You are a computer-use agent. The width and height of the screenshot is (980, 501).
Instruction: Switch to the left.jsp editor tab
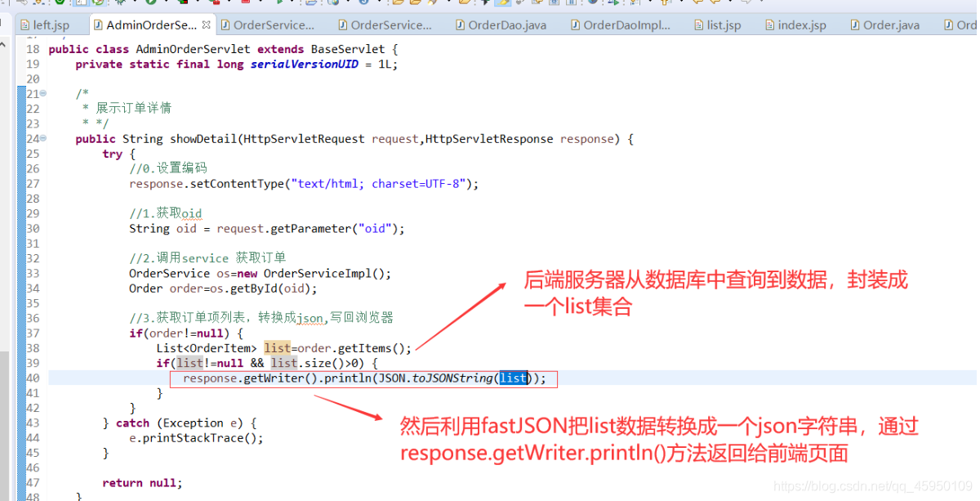pyautogui.click(x=45, y=25)
